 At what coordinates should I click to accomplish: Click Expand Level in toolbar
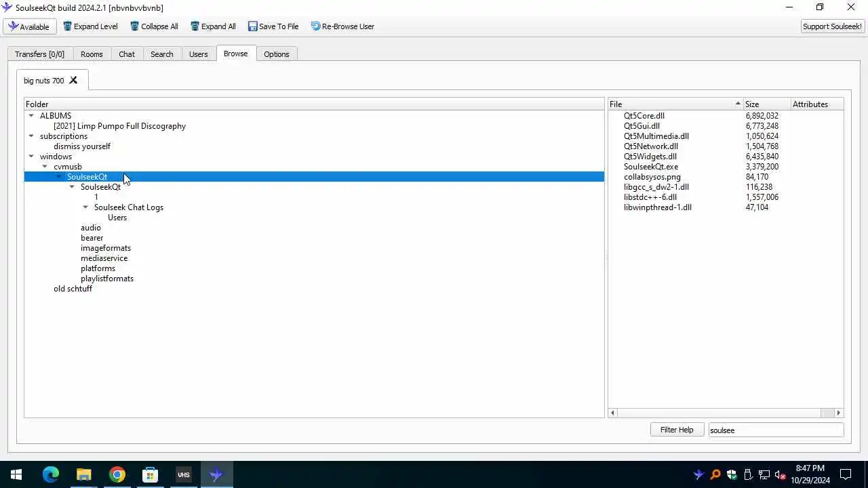(90, 26)
